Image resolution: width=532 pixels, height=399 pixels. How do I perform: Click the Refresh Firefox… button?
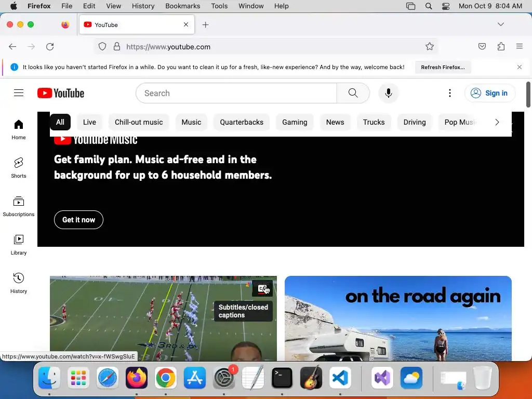tap(443, 67)
